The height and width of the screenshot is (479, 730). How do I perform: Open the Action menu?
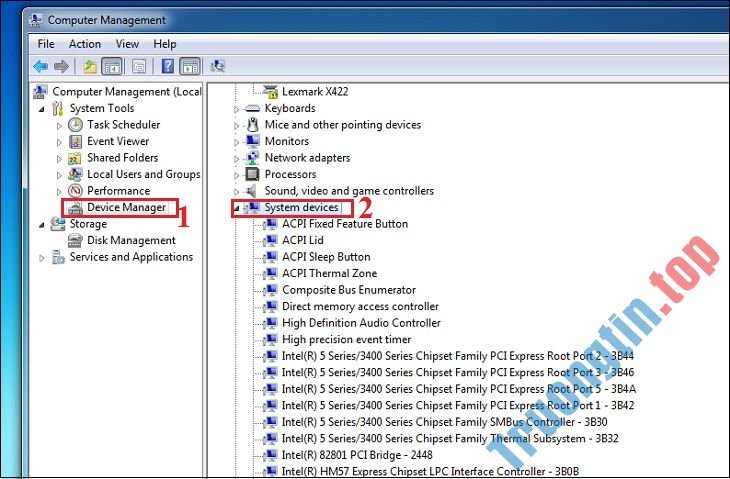(85, 44)
